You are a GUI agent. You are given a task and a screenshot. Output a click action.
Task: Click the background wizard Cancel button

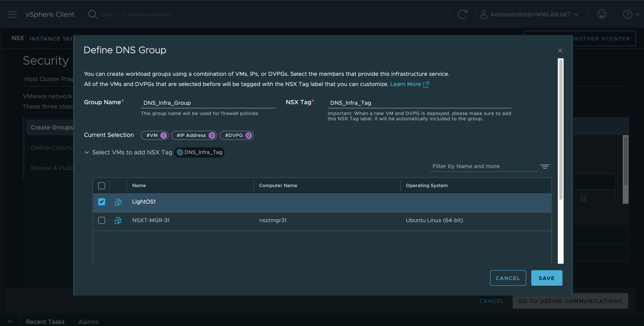(492, 301)
